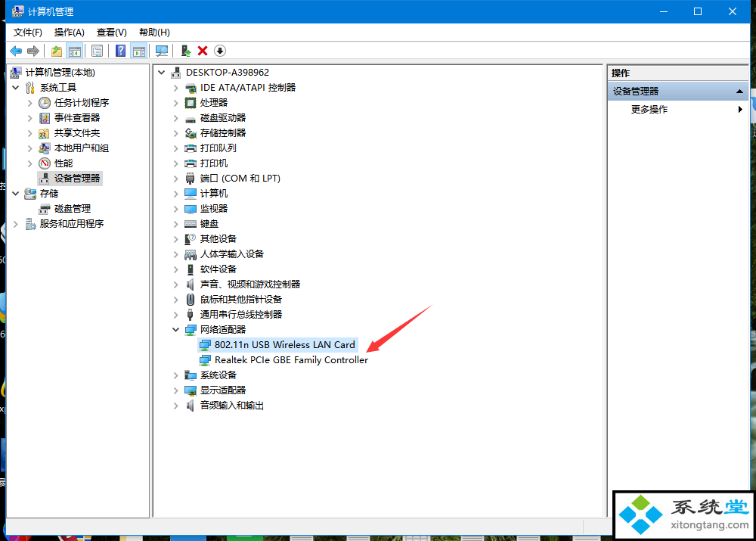Select 设备管理器 in left tree

(x=77, y=179)
